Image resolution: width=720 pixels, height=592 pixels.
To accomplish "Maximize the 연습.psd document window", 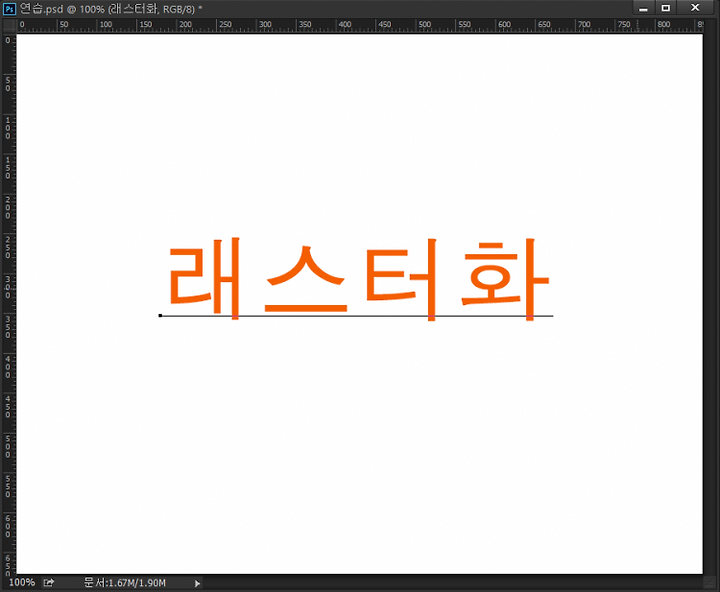I will pyautogui.click(x=665, y=8).
